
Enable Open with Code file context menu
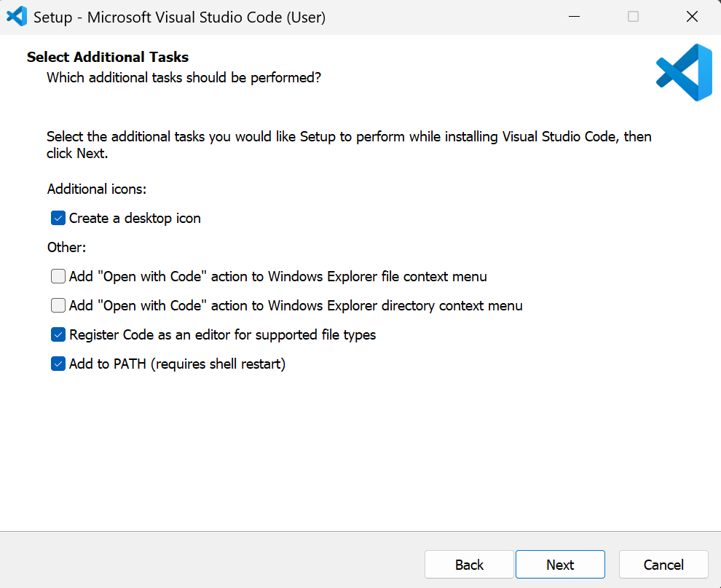coord(58,277)
